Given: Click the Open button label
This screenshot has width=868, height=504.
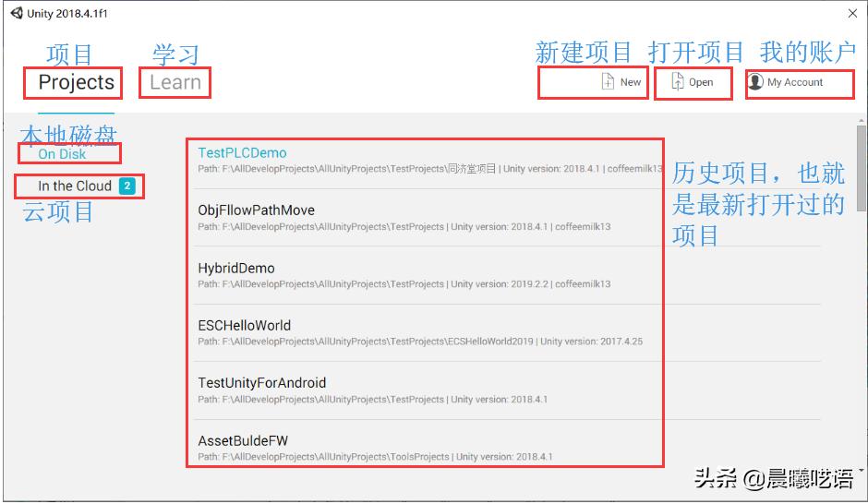Looking at the screenshot, I should click(x=701, y=82).
